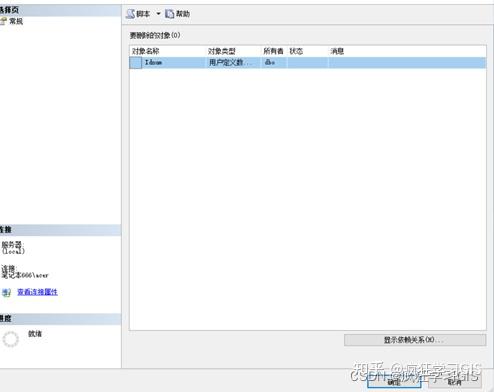Sort by the 对象名称 column header
Viewport: 494px width, 392px height.
click(145, 51)
